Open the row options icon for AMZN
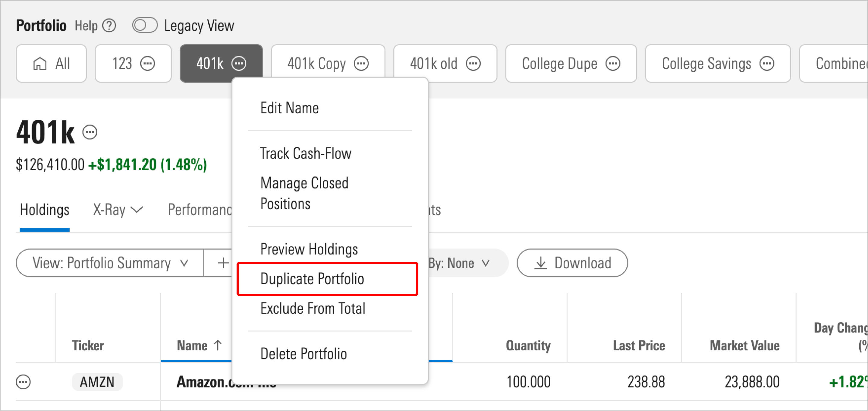868x411 pixels. pyautogui.click(x=23, y=382)
